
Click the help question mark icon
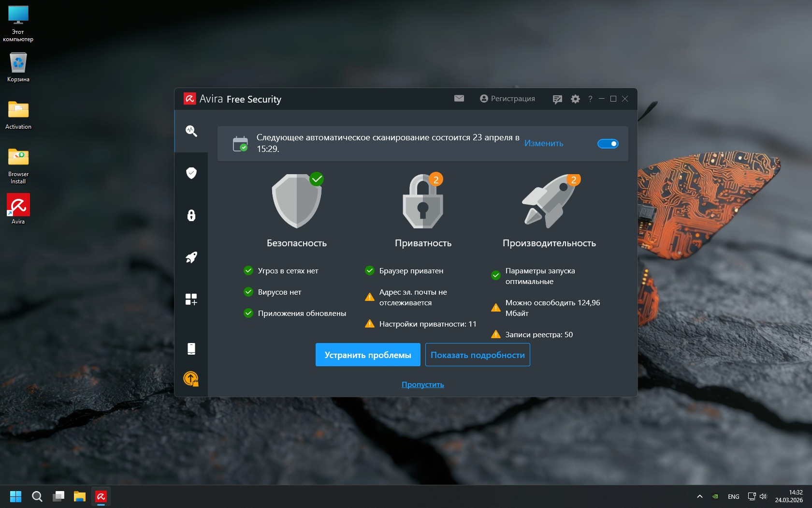click(590, 99)
